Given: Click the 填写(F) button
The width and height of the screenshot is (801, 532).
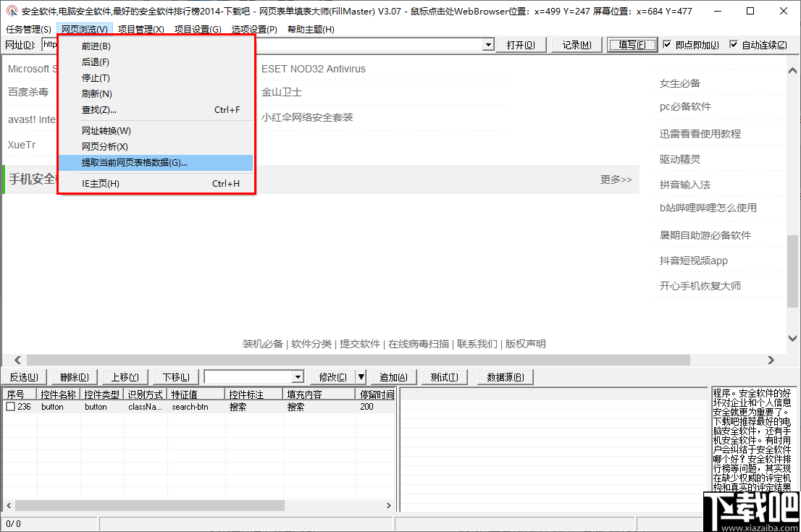Looking at the screenshot, I should pos(630,44).
